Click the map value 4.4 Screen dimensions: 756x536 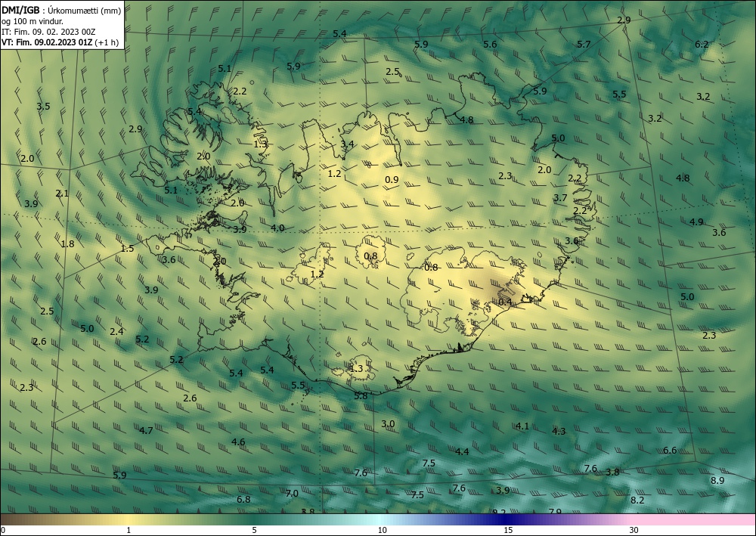click(x=462, y=451)
